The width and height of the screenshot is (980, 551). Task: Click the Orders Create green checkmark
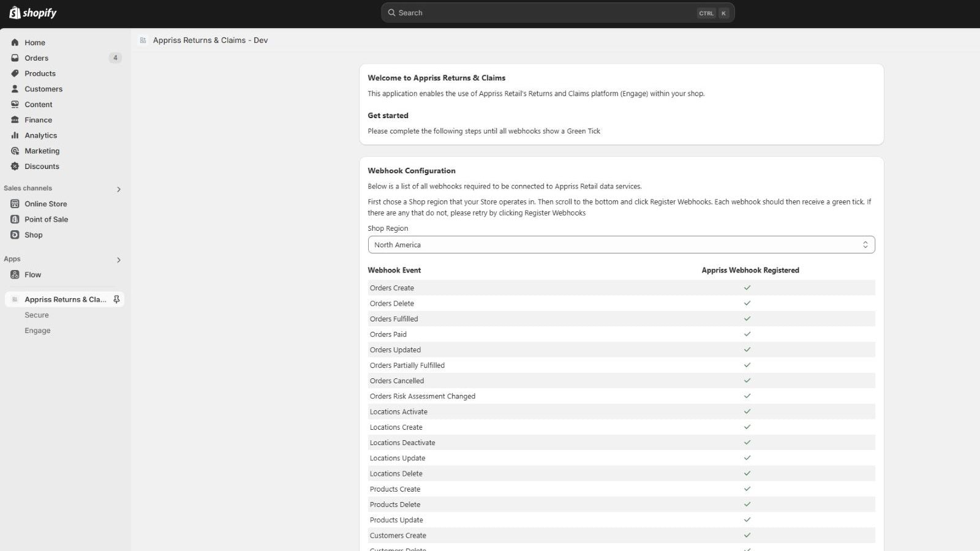pyautogui.click(x=747, y=288)
